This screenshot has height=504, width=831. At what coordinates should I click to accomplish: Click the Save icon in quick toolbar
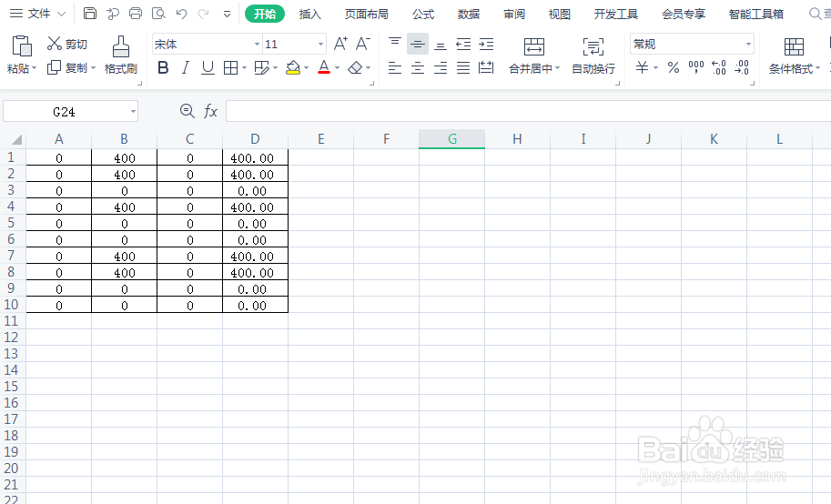[90, 14]
